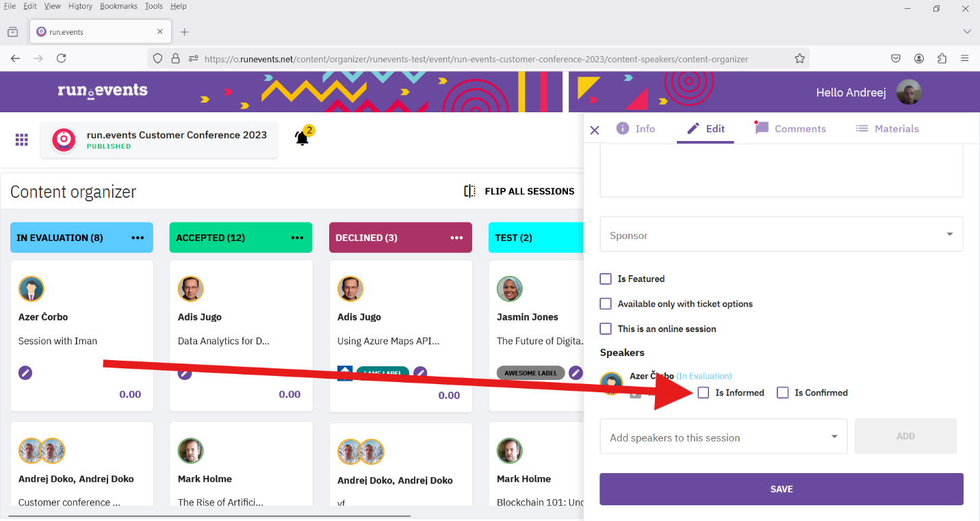Viewport: 980px width, 521px height.
Task: Click edit pencil on Session with Iman card
Action: [x=25, y=373]
